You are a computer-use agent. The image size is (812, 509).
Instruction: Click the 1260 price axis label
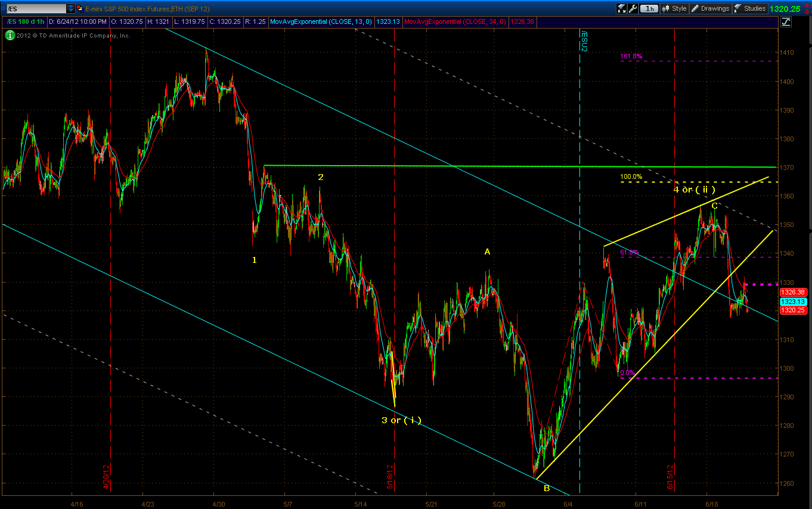788,483
